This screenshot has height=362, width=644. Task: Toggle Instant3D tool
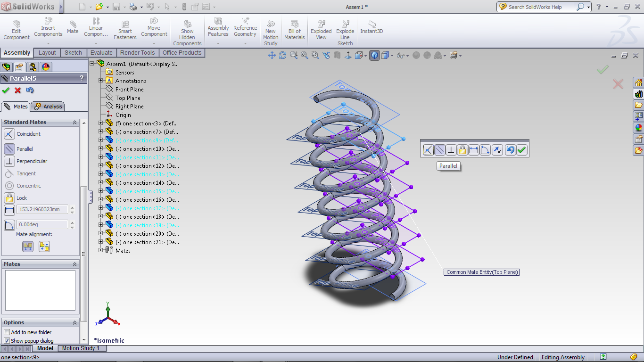coord(372,27)
